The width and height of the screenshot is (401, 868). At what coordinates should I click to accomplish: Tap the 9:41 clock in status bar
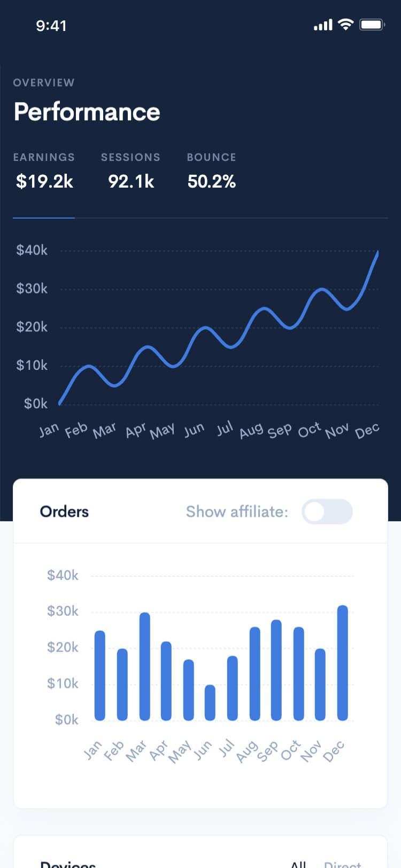[x=51, y=26]
